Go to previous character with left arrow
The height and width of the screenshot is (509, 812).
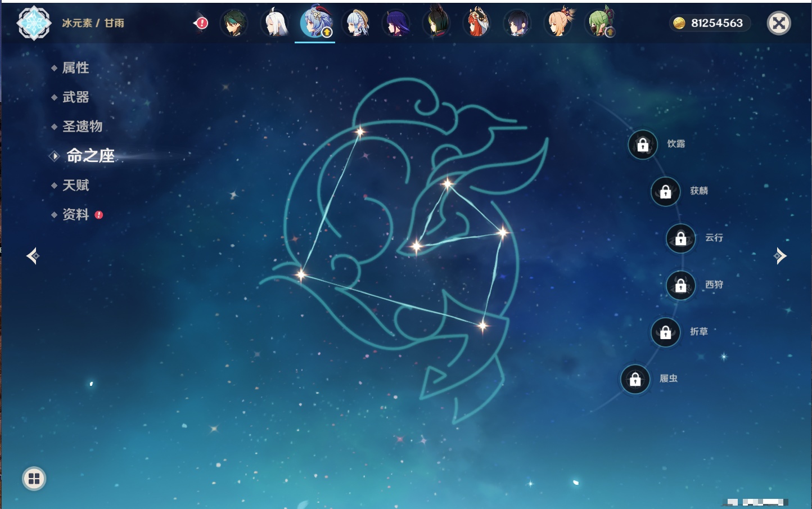33,256
